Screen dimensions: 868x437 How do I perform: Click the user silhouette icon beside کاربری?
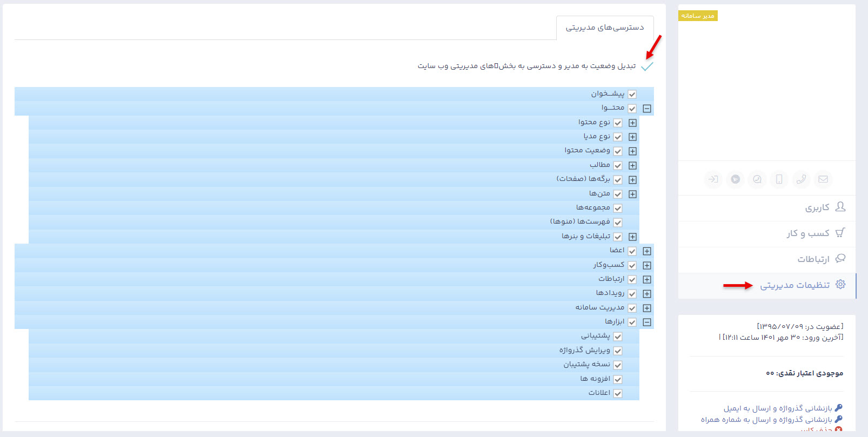pyautogui.click(x=840, y=207)
